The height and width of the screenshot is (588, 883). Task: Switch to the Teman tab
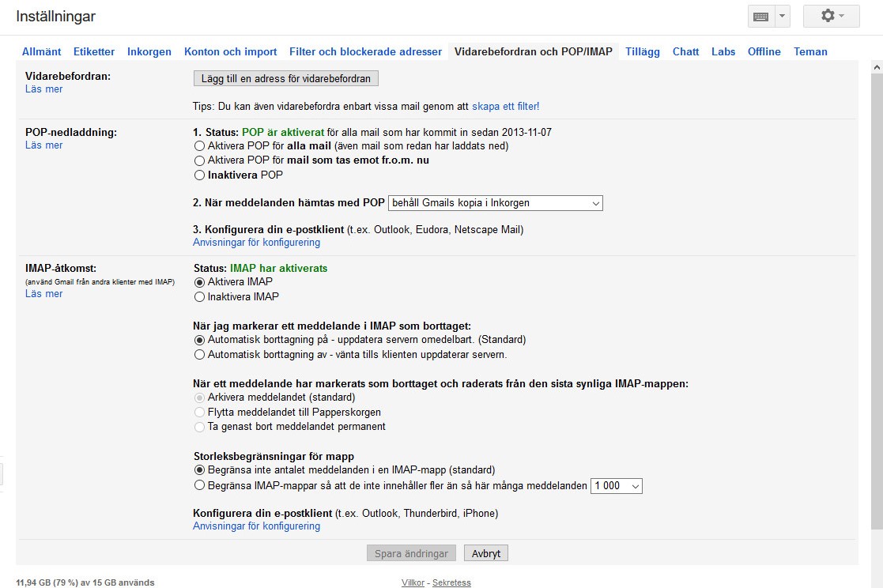810,51
